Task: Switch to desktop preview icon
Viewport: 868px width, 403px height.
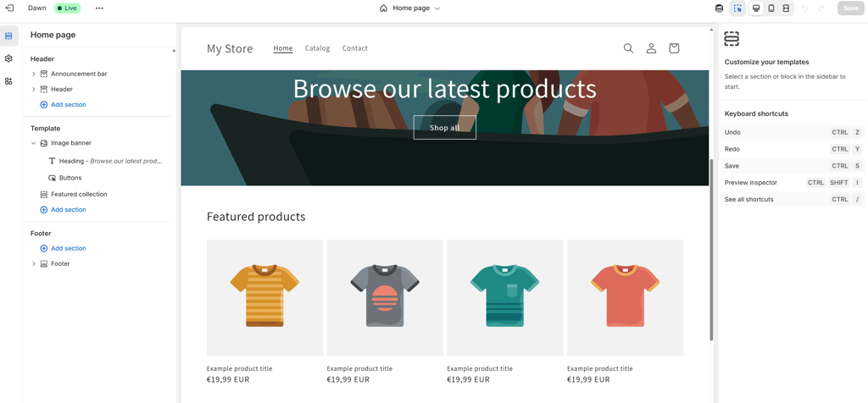Action: pyautogui.click(x=755, y=8)
